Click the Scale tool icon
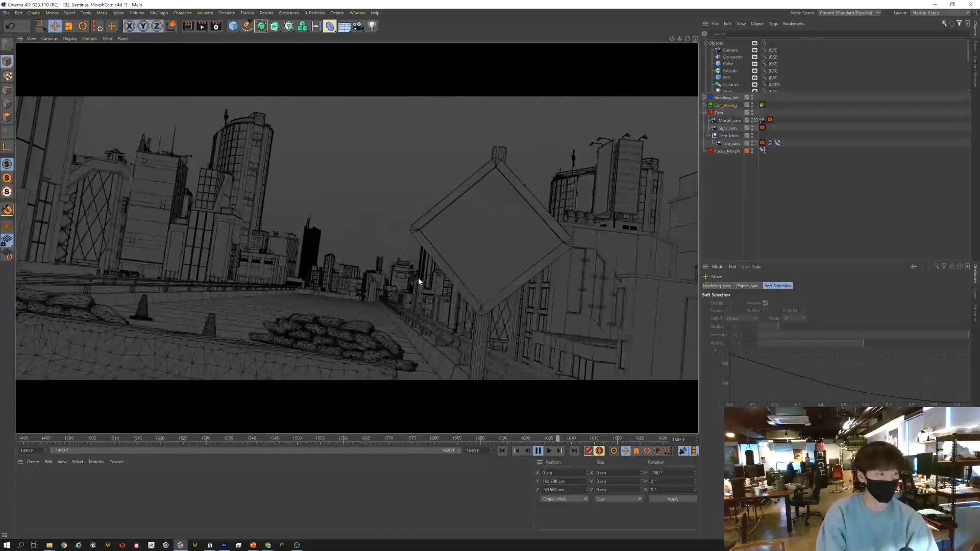 click(69, 26)
